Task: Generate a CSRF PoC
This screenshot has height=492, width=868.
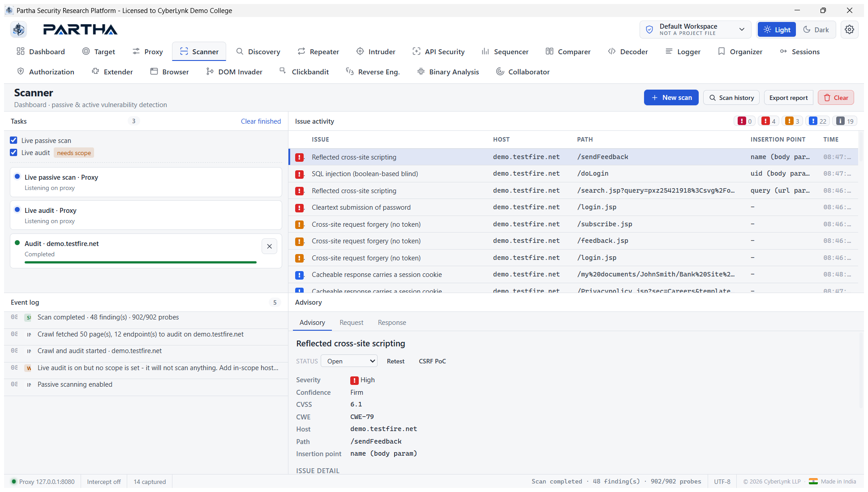Action: [x=432, y=361]
